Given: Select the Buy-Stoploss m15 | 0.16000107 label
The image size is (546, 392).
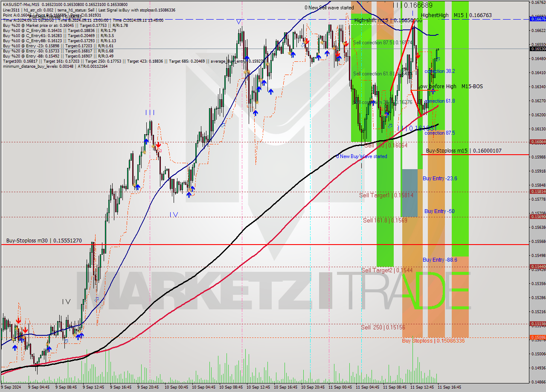Looking at the screenshot, I should point(464,151).
